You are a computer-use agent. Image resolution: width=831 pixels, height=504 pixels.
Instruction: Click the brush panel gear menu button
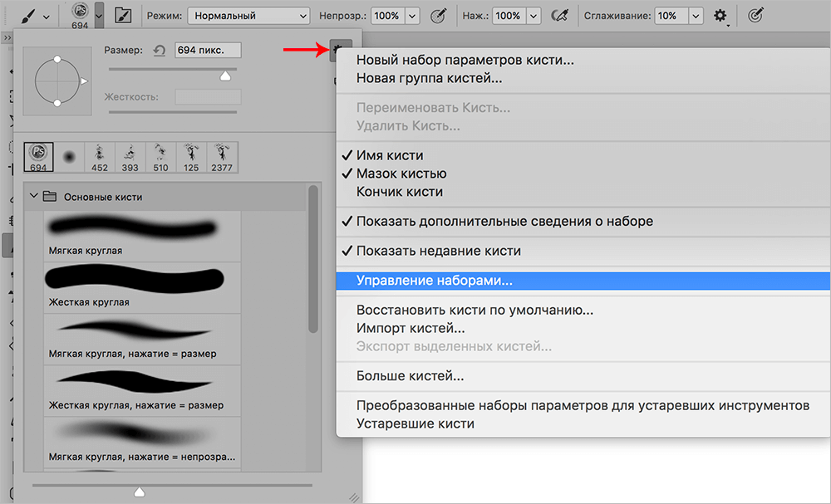click(x=340, y=51)
